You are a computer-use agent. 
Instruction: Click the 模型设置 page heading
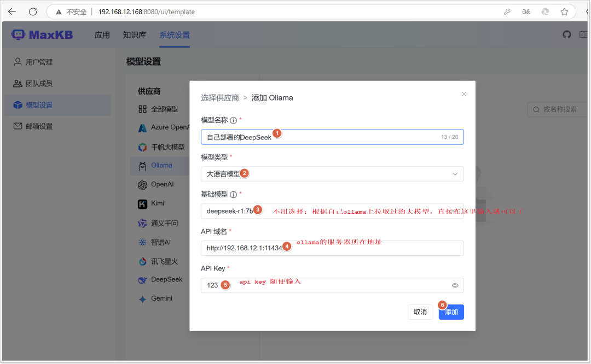(143, 61)
